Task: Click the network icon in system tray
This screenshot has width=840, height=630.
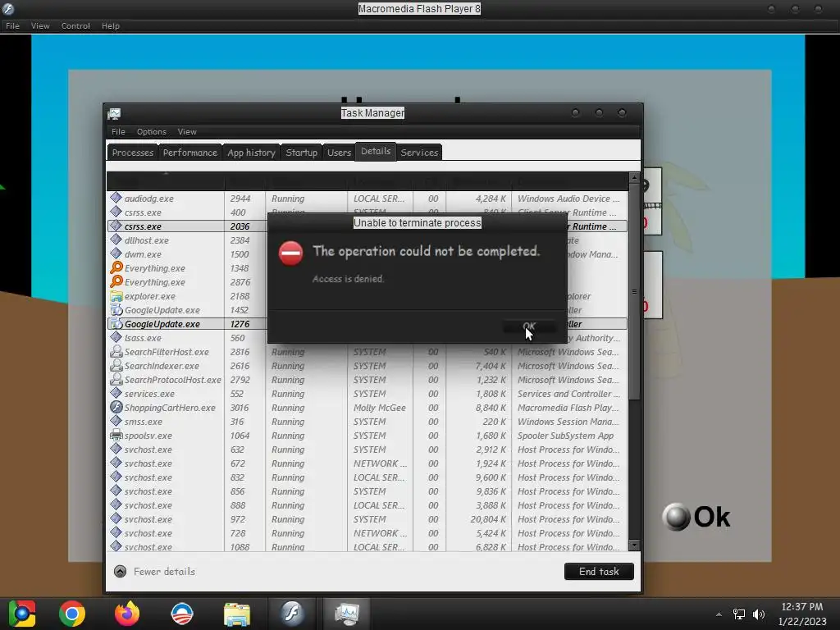Action: 739,614
